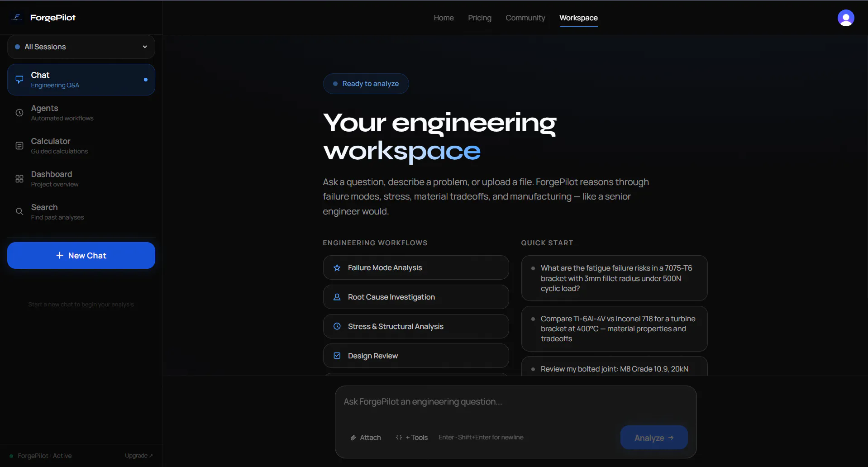Click the checkbox icon beside Design Review
The width and height of the screenshot is (868, 467).
[337, 356]
